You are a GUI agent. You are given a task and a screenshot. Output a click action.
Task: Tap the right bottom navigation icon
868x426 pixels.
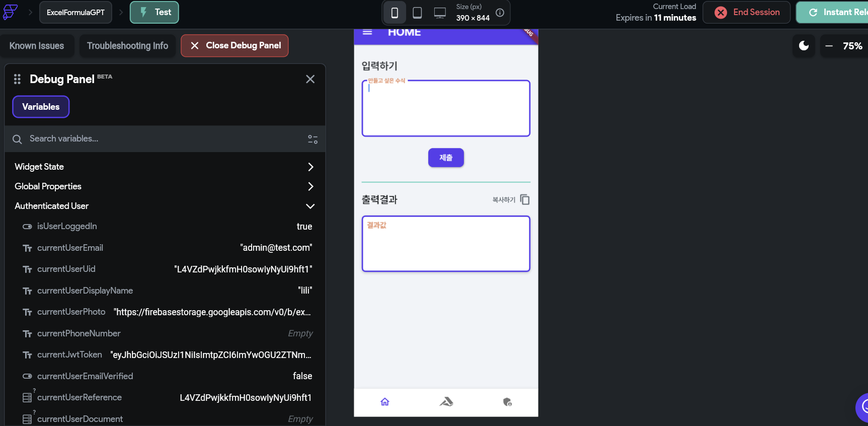click(507, 402)
